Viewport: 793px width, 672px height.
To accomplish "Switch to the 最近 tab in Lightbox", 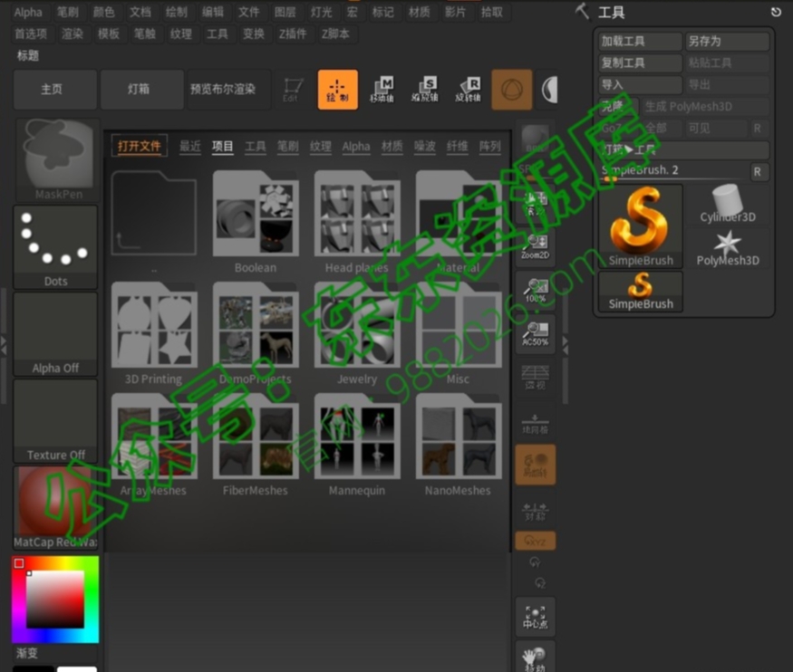I will click(x=189, y=146).
